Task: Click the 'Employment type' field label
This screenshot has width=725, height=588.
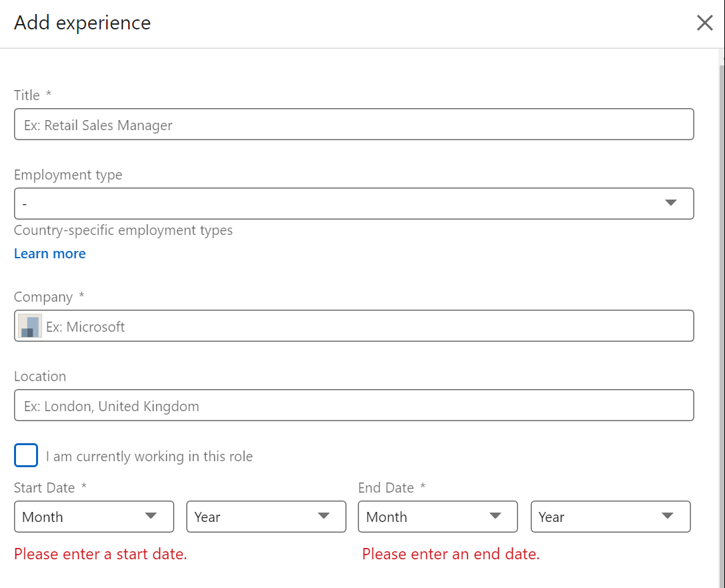Action: coord(68,175)
